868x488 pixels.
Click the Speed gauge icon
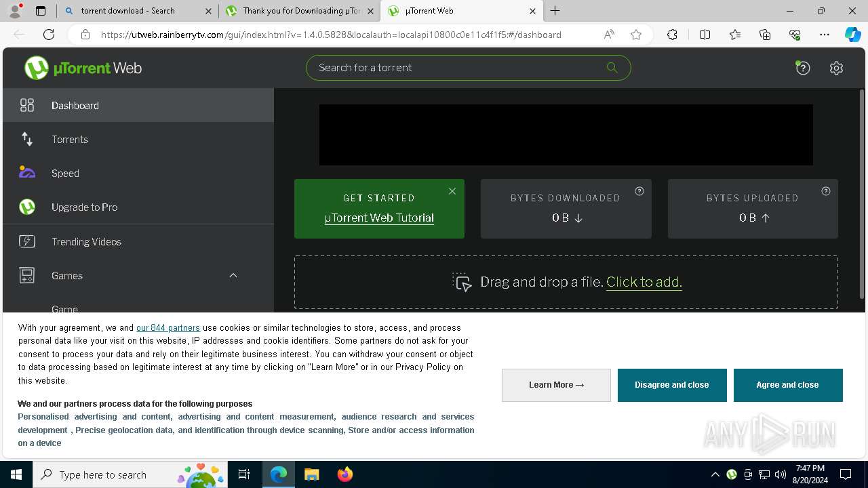pos(27,172)
